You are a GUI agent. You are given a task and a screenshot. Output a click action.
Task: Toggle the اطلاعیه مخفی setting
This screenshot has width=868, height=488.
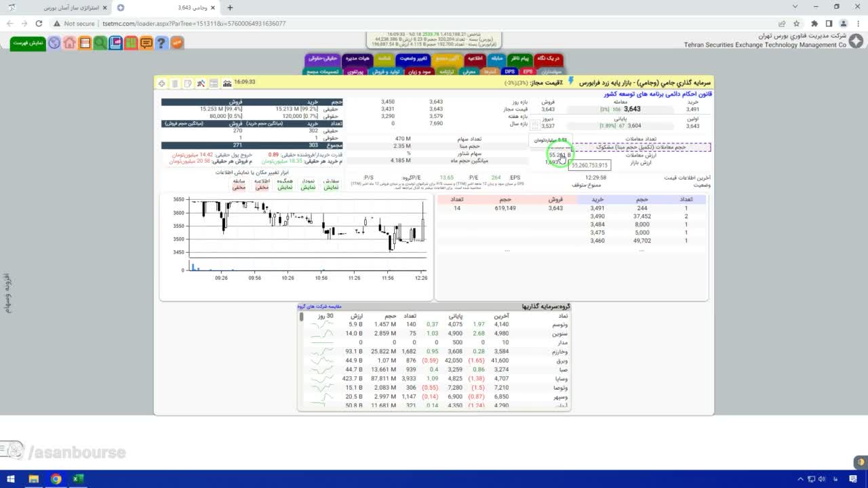click(262, 187)
